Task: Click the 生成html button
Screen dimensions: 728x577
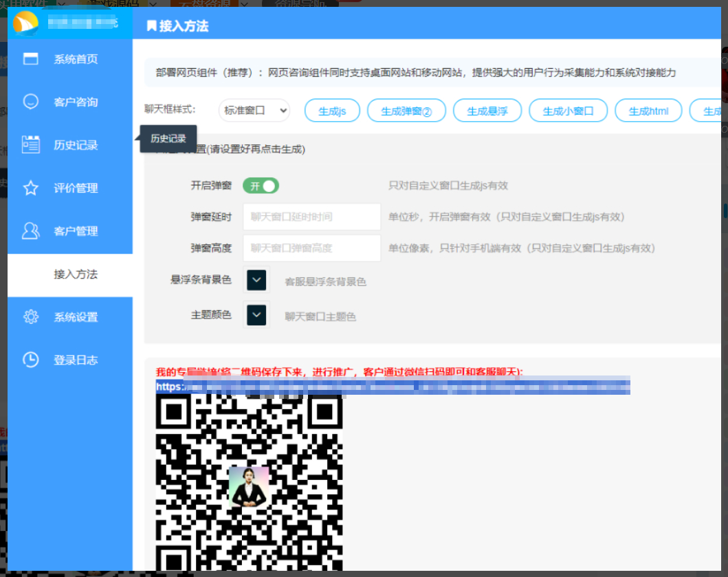Action: coord(648,111)
